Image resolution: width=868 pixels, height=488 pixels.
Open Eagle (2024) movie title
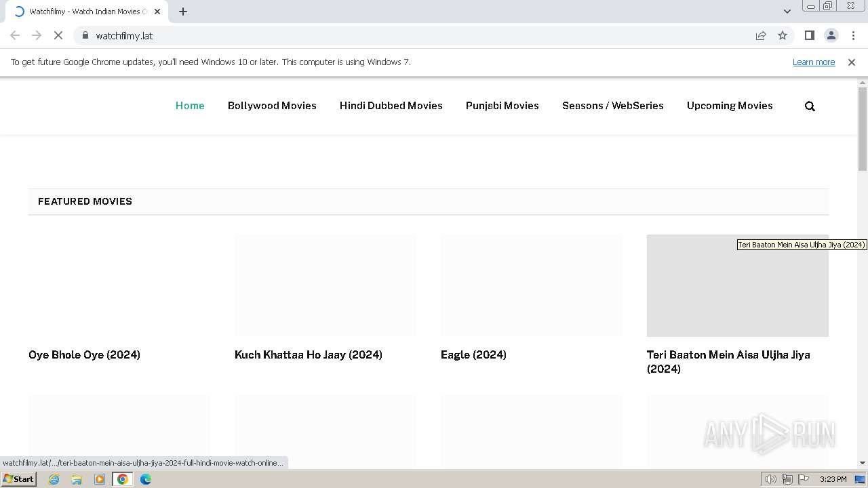point(473,354)
